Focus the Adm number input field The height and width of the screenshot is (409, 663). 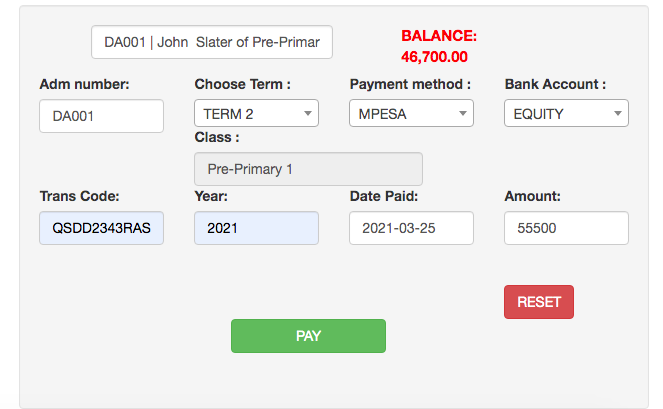101,116
